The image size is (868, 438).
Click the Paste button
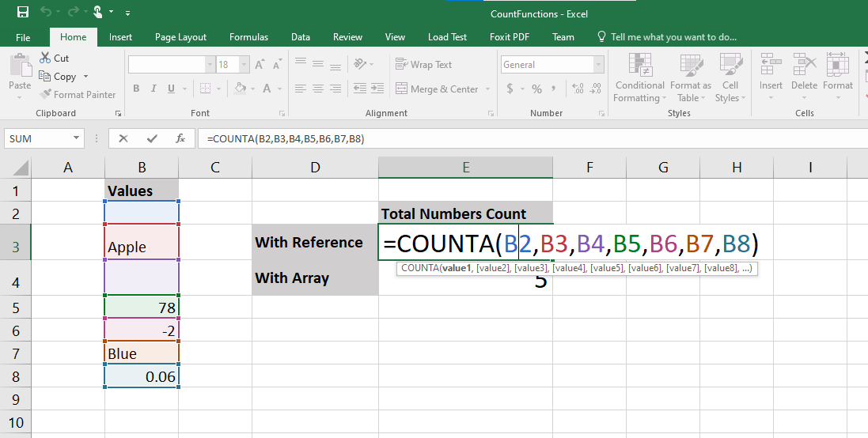(20, 77)
